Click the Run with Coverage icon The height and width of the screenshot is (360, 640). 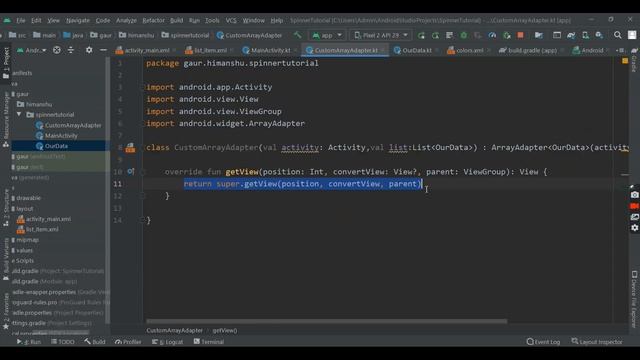[x=478, y=36]
